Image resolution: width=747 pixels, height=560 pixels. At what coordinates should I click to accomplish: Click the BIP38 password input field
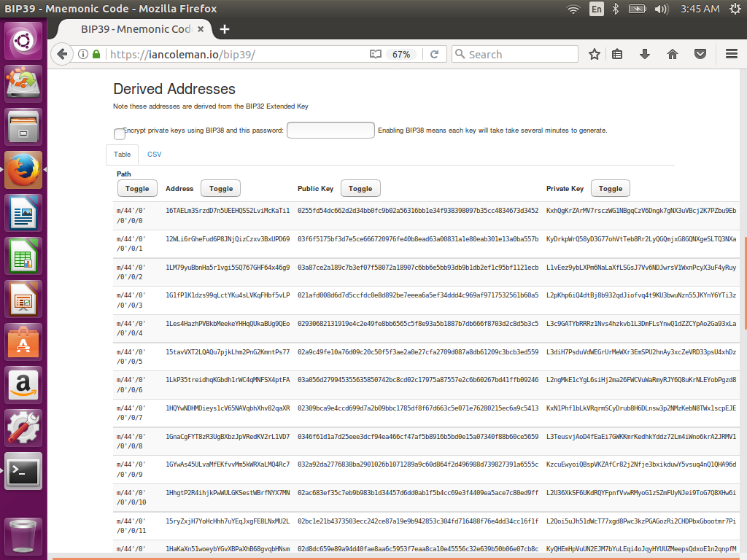(330, 131)
